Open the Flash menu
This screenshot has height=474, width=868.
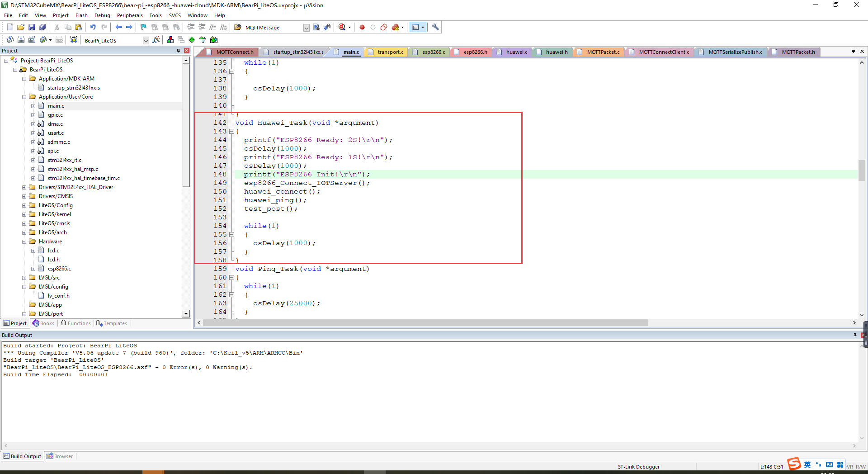(x=81, y=15)
